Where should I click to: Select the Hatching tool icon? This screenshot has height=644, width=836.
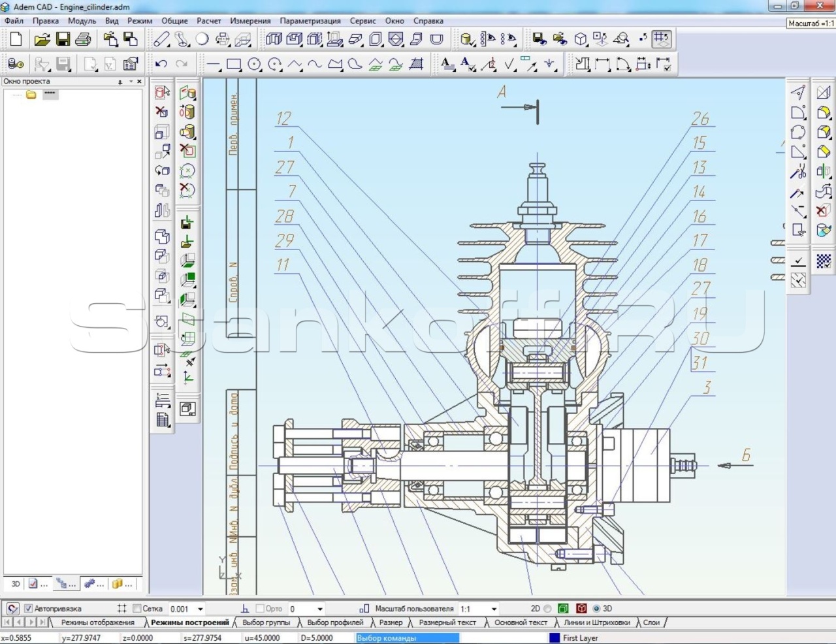pos(417,64)
